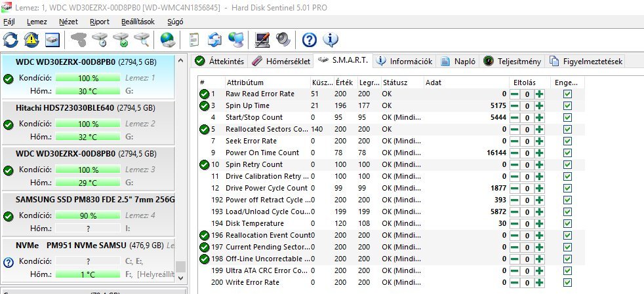Click the gray stethoscope hardware test icon
The height and width of the screenshot is (294, 644).
78,40
